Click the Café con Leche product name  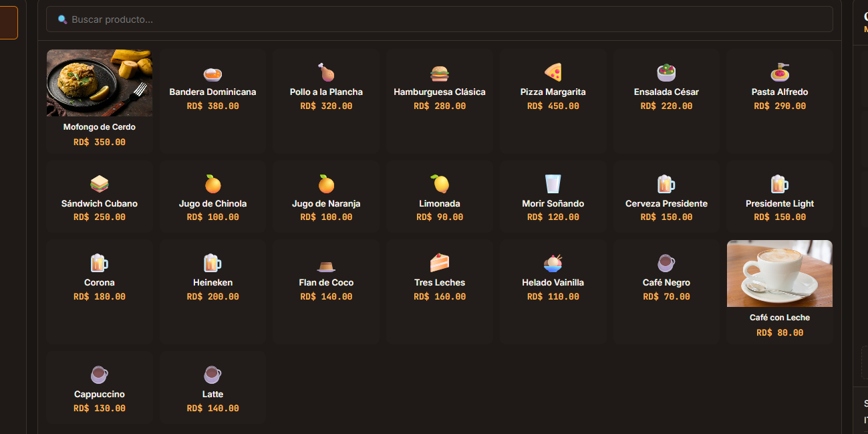pyautogui.click(x=780, y=318)
